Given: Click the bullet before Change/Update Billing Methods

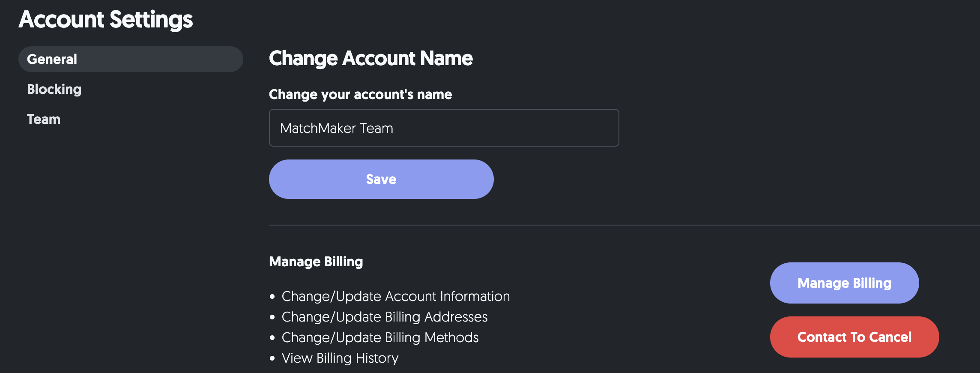Looking at the screenshot, I should tap(272, 337).
